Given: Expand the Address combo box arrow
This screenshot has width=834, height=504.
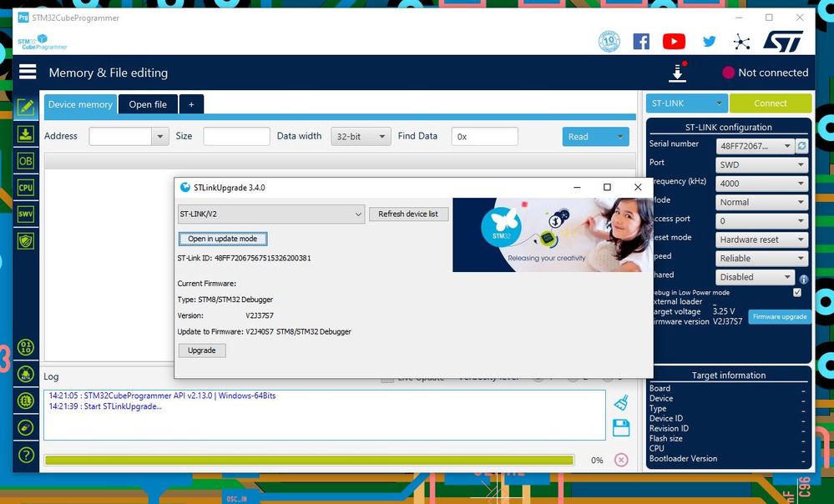Looking at the screenshot, I should (159, 137).
